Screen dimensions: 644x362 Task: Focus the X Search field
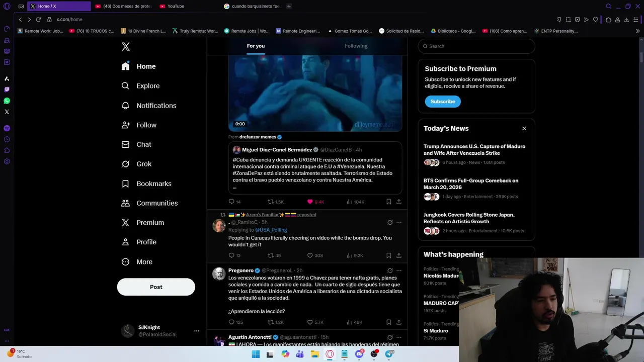(476, 46)
